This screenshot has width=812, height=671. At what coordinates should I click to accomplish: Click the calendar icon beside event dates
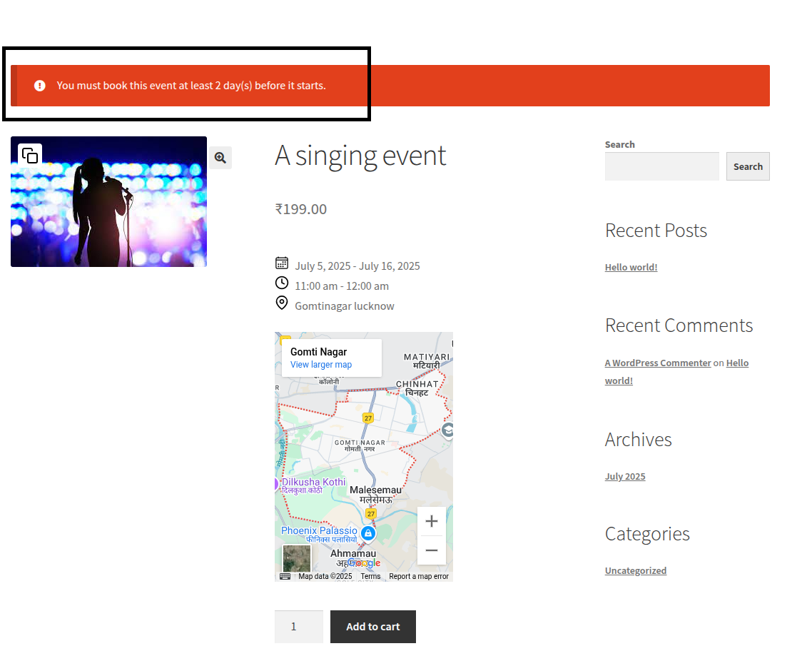click(282, 263)
